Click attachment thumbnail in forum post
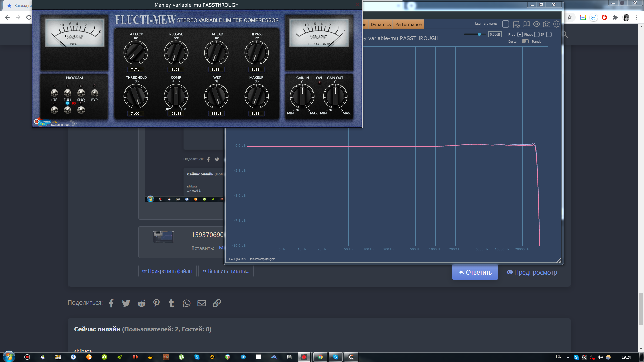644x362 pixels. [164, 237]
